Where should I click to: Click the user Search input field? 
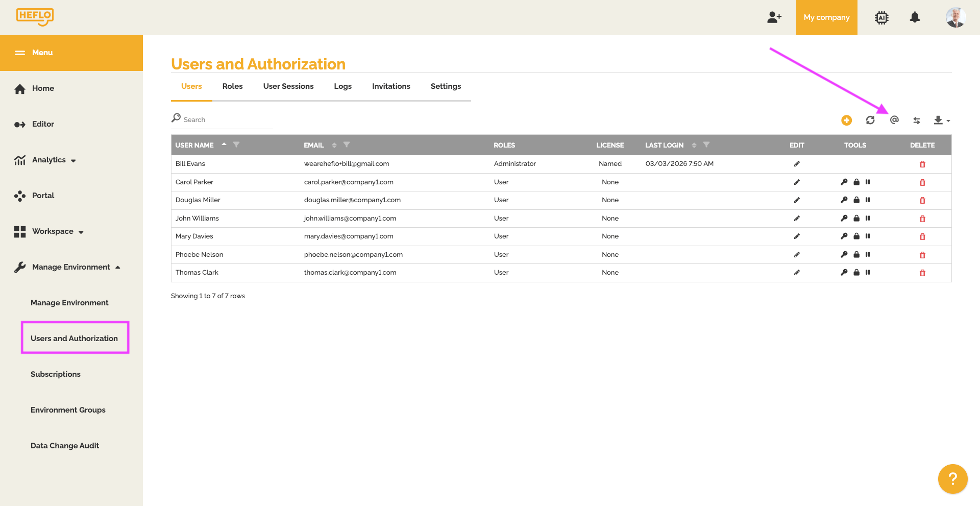[x=225, y=119]
